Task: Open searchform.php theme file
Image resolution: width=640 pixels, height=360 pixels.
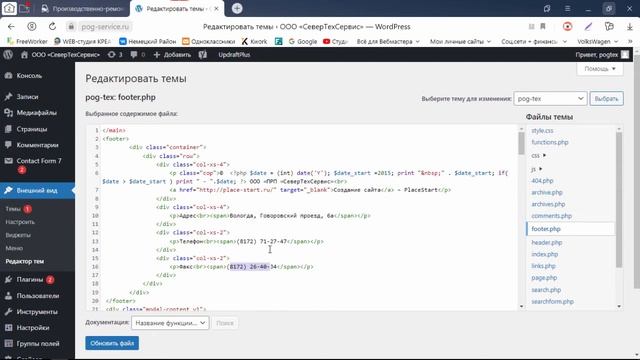Action: coord(552,301)
